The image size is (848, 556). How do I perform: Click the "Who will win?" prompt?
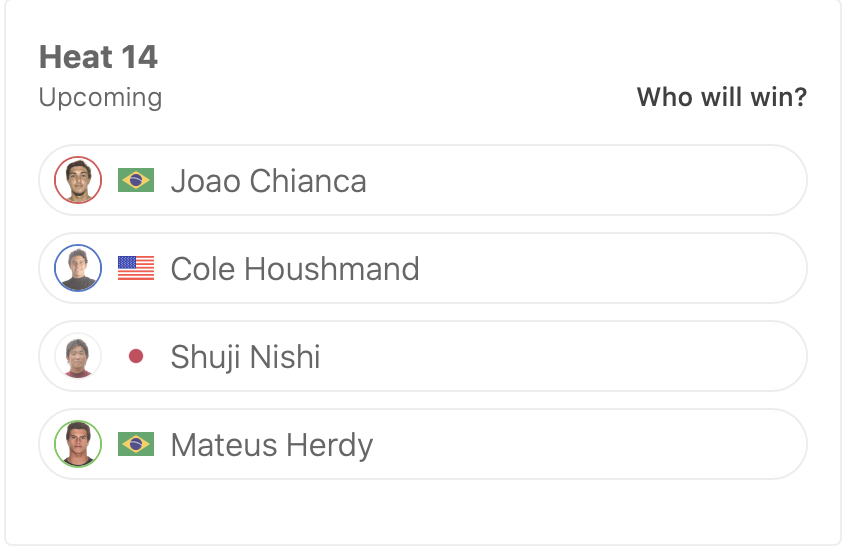pos(721,98)
